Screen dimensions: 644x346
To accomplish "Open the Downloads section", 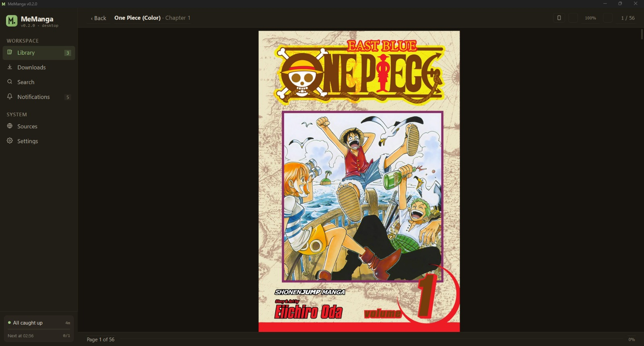I will tap(39, 67).
